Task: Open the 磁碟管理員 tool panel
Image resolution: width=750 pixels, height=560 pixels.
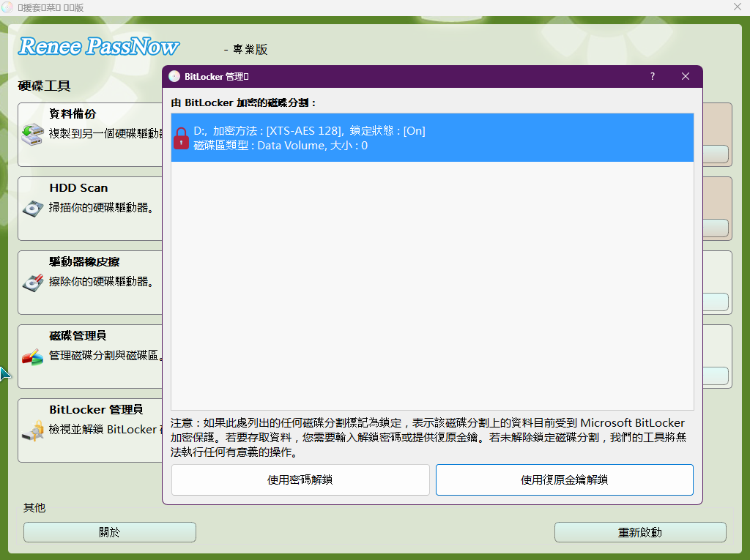Action: click(89, 357)
